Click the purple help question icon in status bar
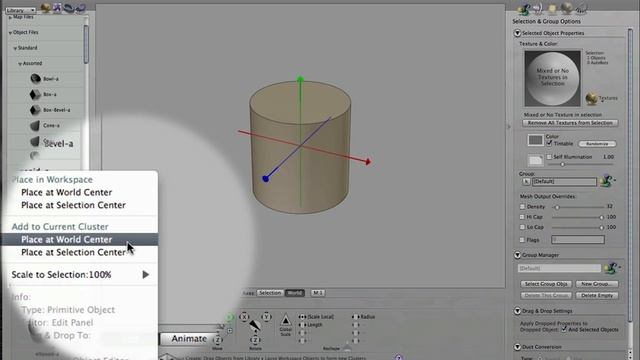This screenshot has height=360, width=640. click(399, 357)
